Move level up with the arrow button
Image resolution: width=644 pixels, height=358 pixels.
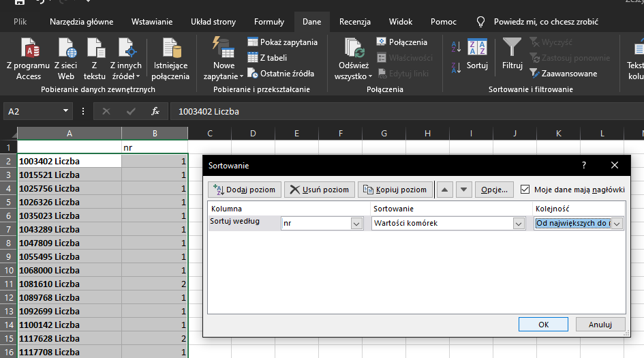[x=445, y=190]
